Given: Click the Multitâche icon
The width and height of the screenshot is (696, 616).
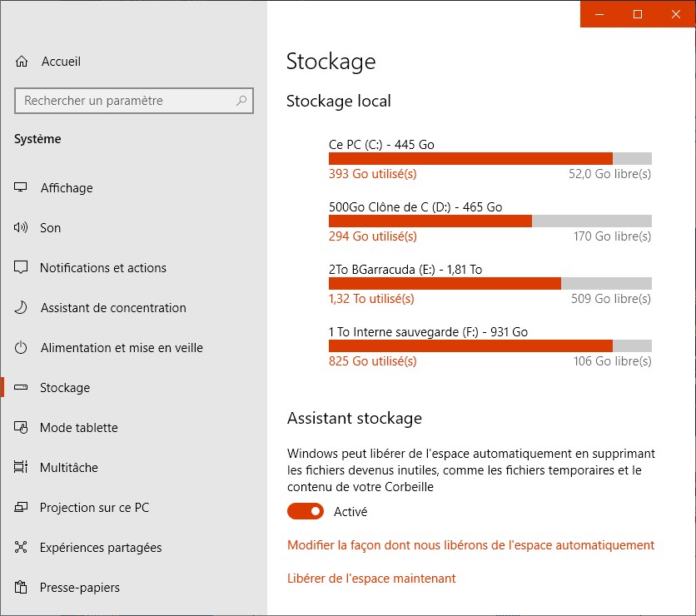Looking at the screenshot, I should pos(22,468).
